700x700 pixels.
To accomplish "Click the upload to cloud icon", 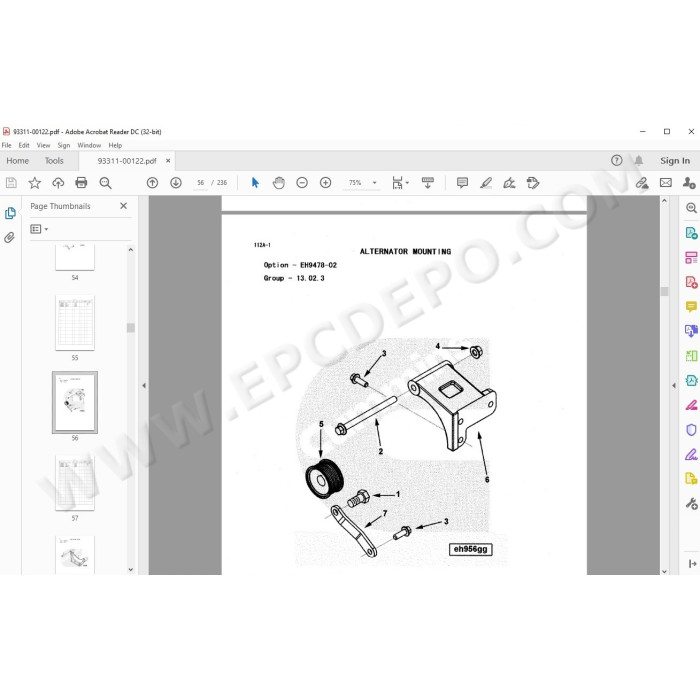I will (x=58, y=183).
